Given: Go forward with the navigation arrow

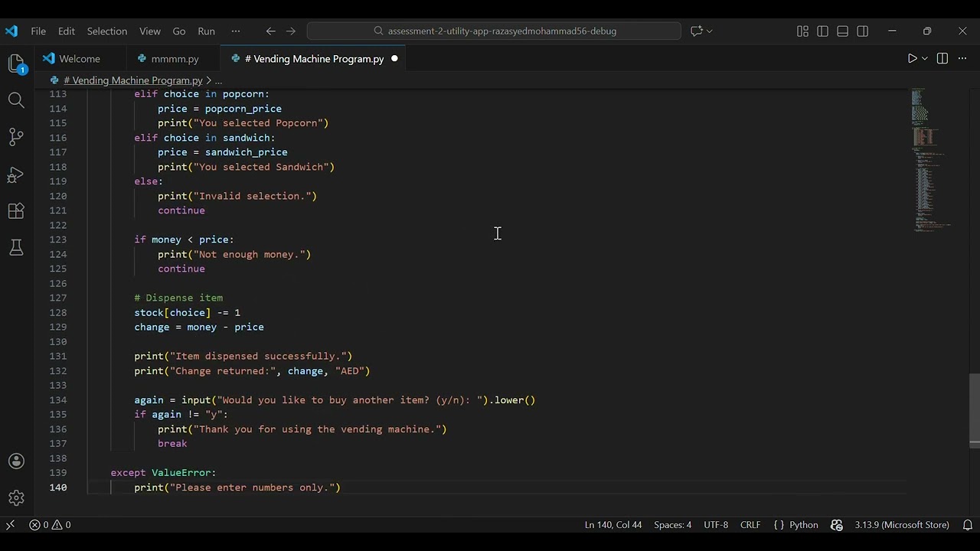Looking at the screenshot, I should tap(291, 31).
